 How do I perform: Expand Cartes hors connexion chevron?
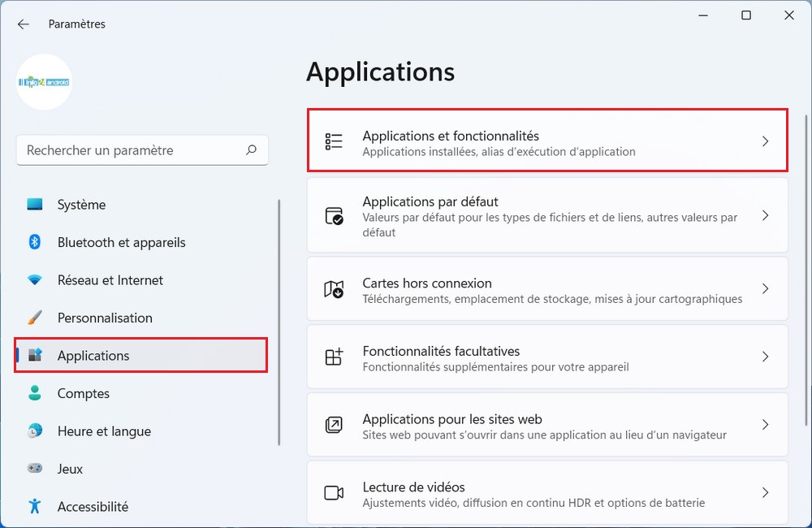click(764, 289)
